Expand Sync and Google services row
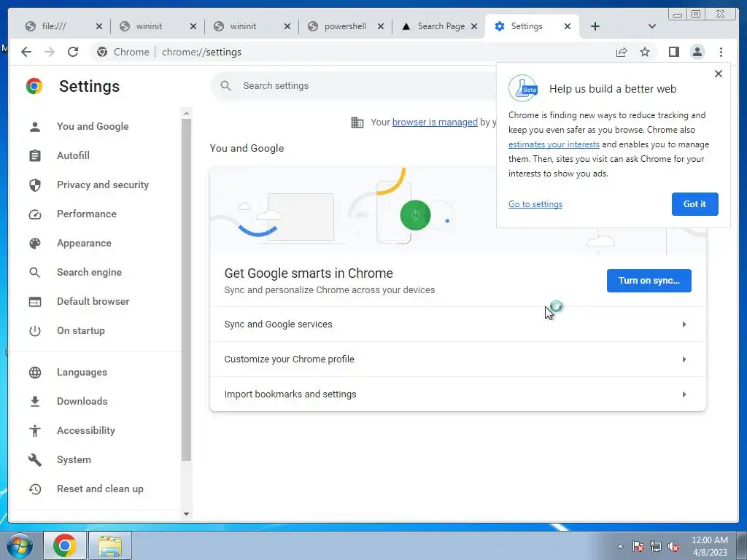 (458, 324)
